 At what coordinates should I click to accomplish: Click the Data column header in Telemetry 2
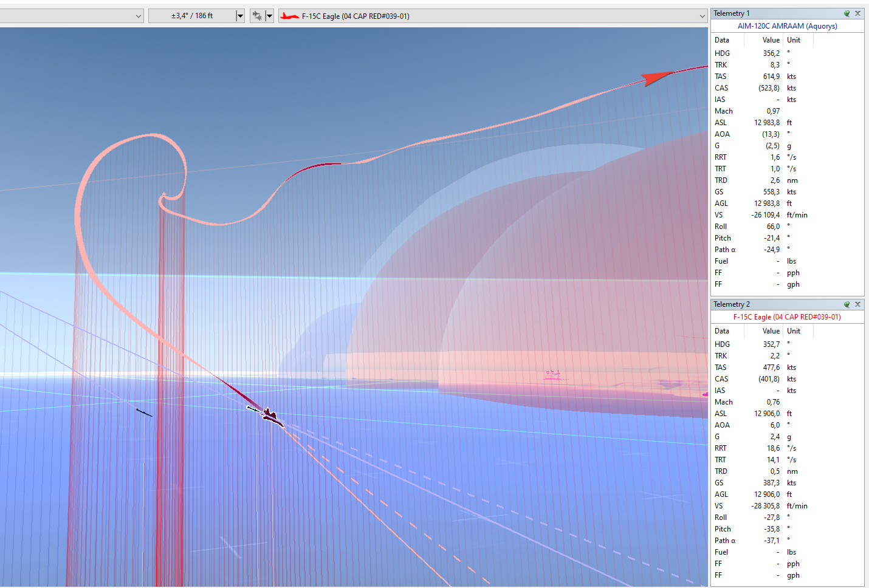722,331
